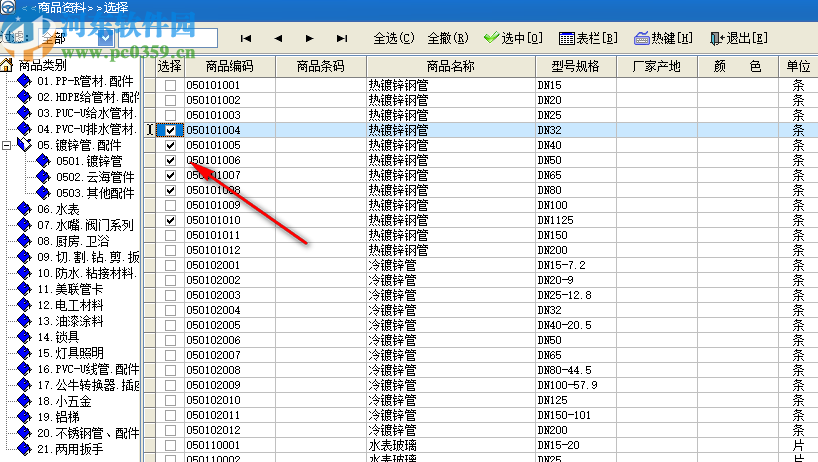This screenshot has width=818, height=462.
Task: Click diamond icon of 0501. 镀锌管
Action: 43,161
